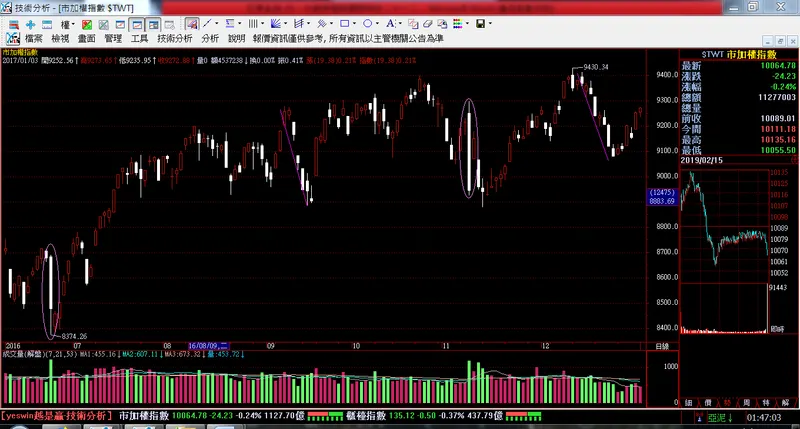Click the 日線 period selector label

tap(662, 346)
